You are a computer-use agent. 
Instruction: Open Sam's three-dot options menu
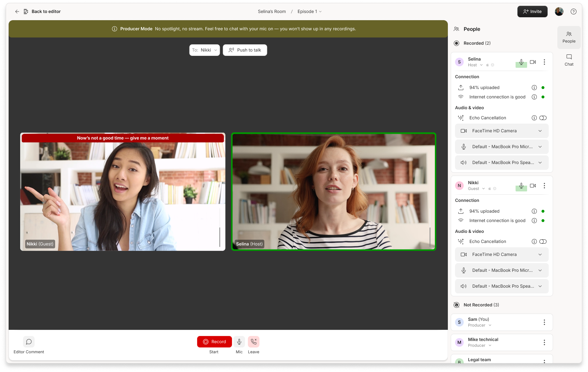[544, 322]
